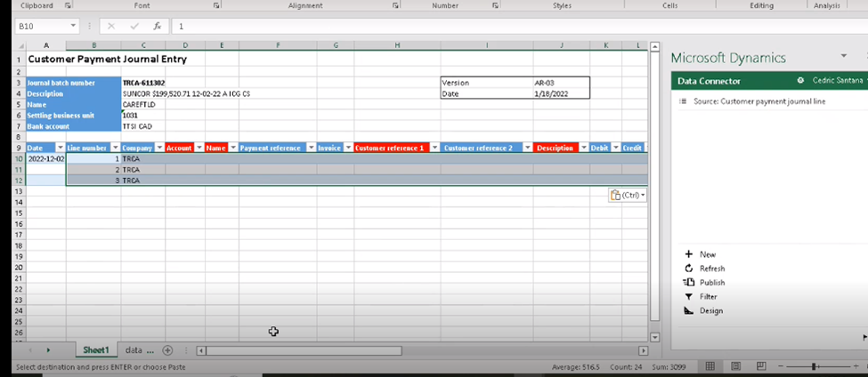
Task: Click the icon left of Cedric Santana
Action: (800, 81)
